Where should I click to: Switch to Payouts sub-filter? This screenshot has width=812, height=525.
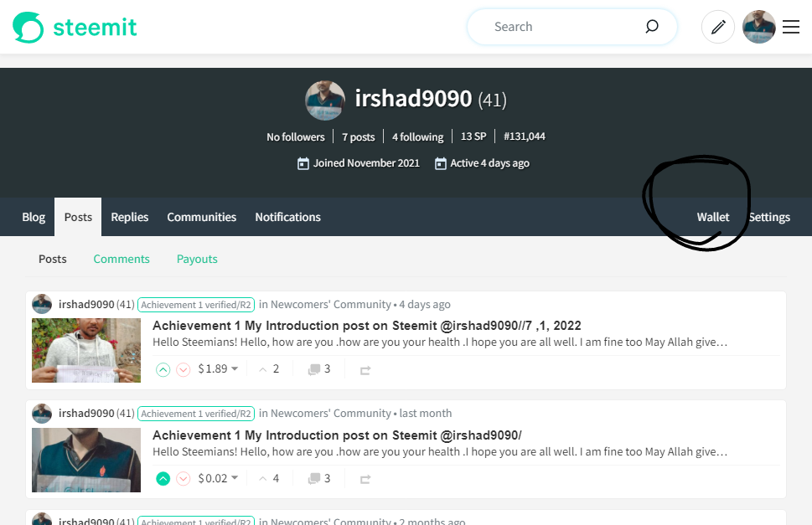(x=197, y=259)
